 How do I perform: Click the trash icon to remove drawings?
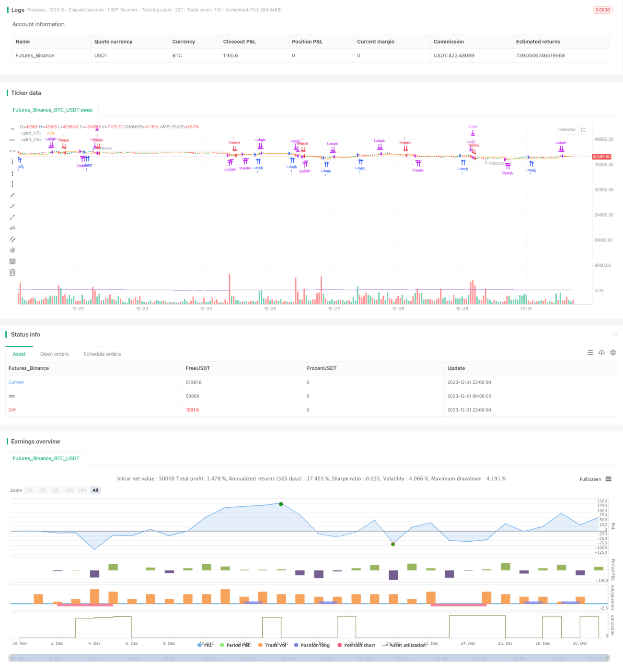pyautogui.click(x=12, y=272)
